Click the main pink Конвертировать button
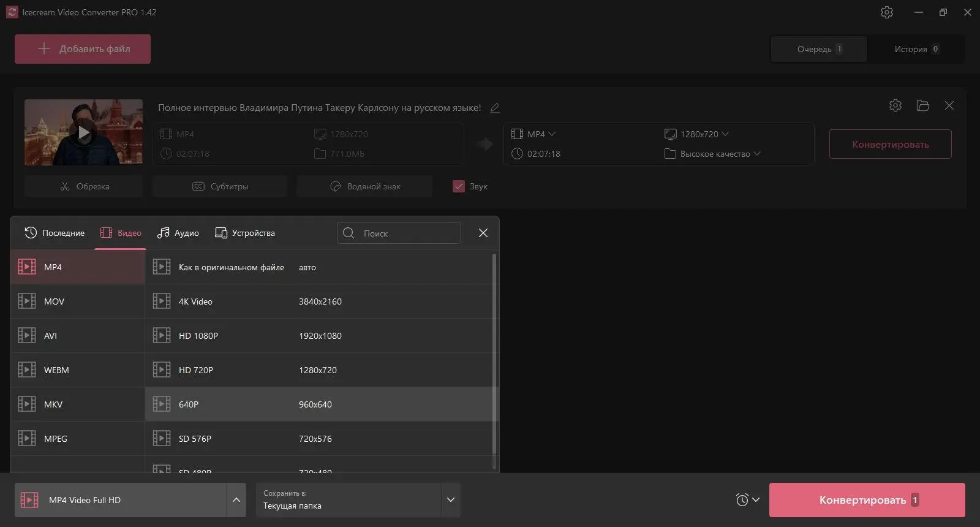 click(x=867, y=500)
